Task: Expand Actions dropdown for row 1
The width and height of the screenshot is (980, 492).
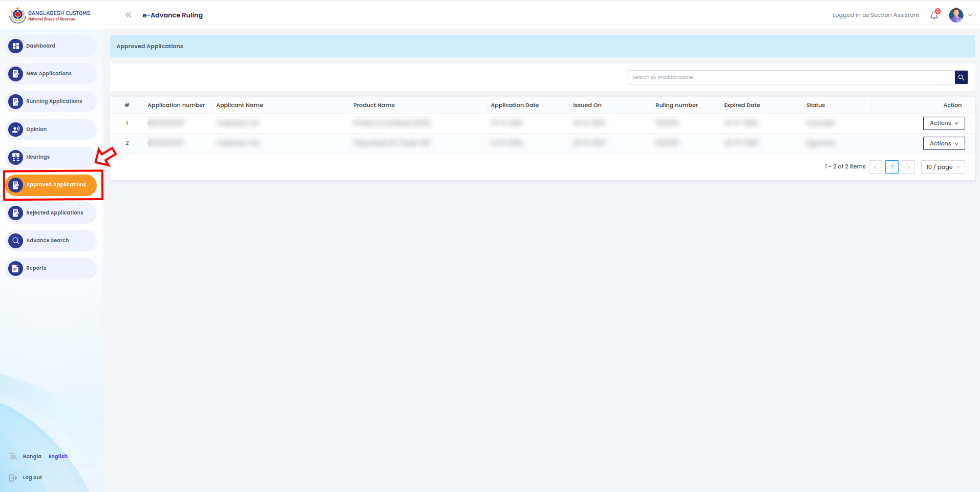Action: point(944,123)
